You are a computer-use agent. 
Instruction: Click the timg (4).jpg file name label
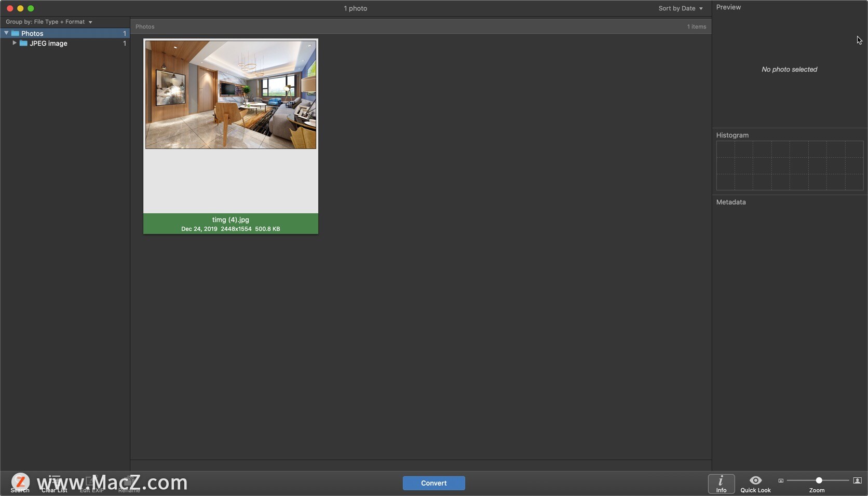[x=230, y=219]
